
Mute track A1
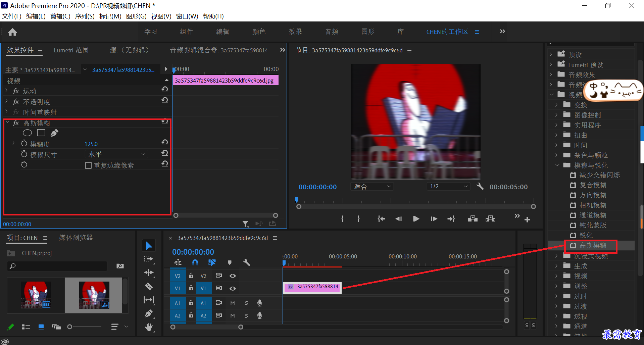(x=233, y=303)
